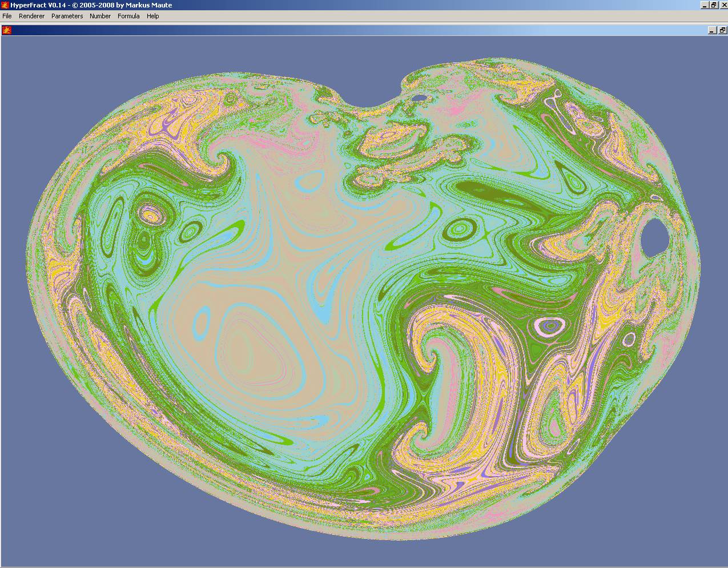
Task: Open the Help menu
Action: (x=152, y=16)
